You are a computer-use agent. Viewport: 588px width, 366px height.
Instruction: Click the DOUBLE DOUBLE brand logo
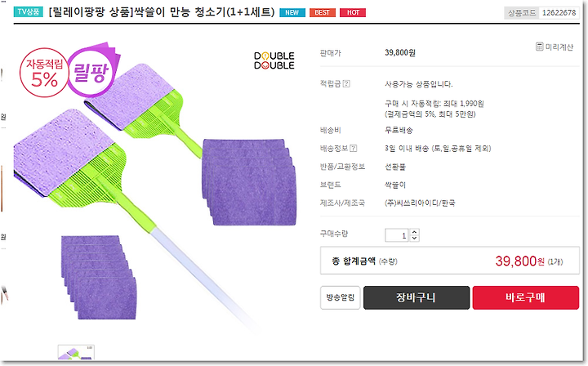coord(274,60)
